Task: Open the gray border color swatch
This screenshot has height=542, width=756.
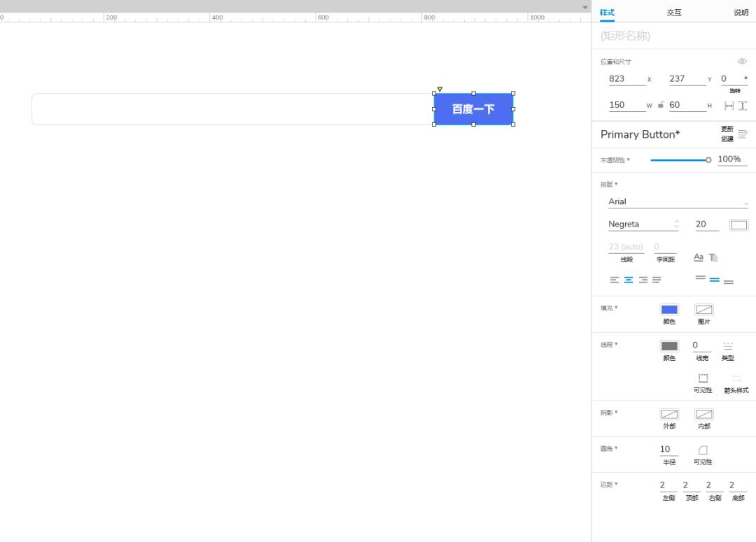Action: coord(669,346)
